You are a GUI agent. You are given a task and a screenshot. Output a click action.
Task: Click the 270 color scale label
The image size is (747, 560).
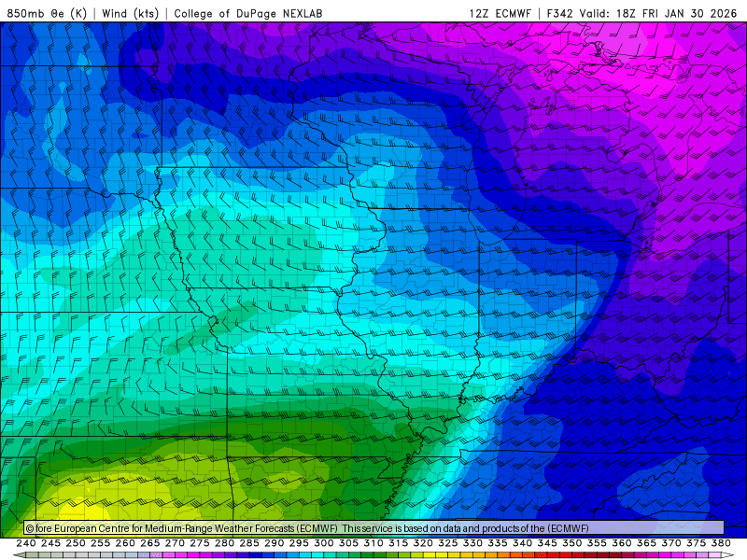coord(175,543)
